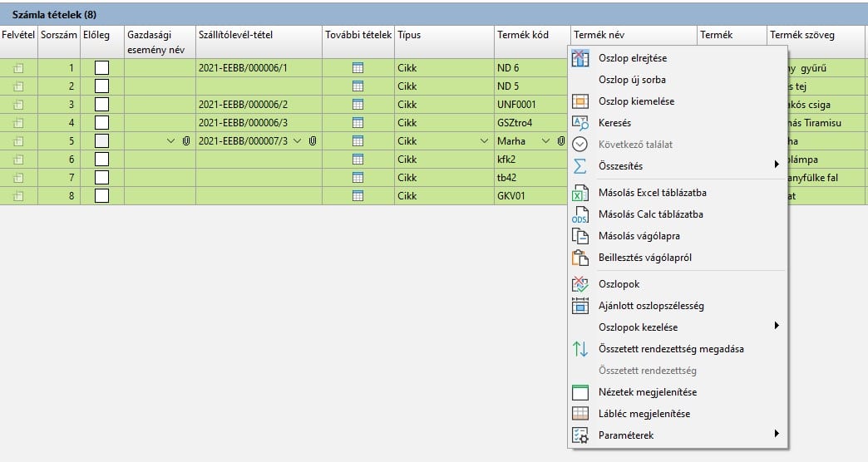Expand the Összesítés submenu arrow
Viewport: 868px width, 462px height.
point(777,165)
